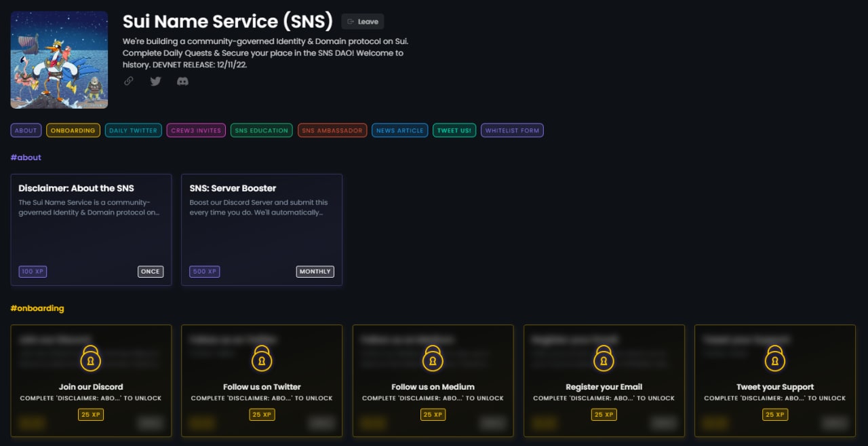Click 25 XP badge on Join our Discord
The image size is (868, 446).
coord(91,414)
